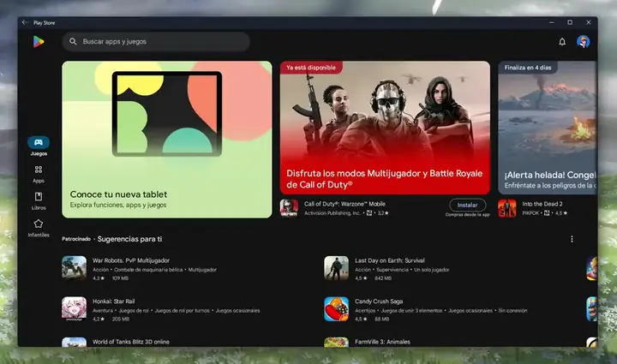617x364 pixels.
Task: Click the Sugerencias para ti heading
Action: (129, 239)
